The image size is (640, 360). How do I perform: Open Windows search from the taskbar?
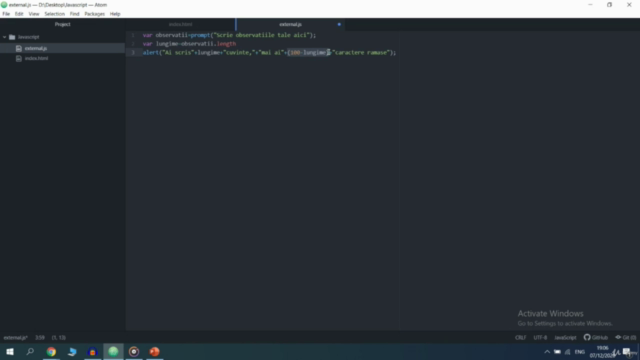[x=30, y=351]
